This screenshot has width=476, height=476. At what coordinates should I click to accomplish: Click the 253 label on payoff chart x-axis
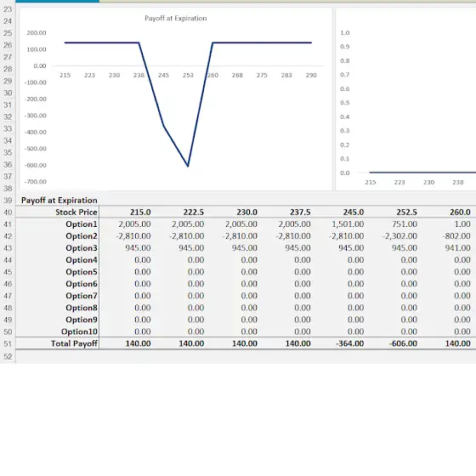188,76
